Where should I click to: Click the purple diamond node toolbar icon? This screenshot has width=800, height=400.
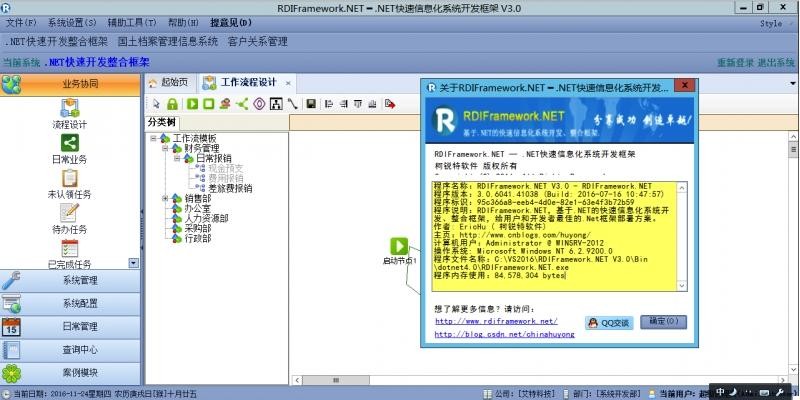259,104
